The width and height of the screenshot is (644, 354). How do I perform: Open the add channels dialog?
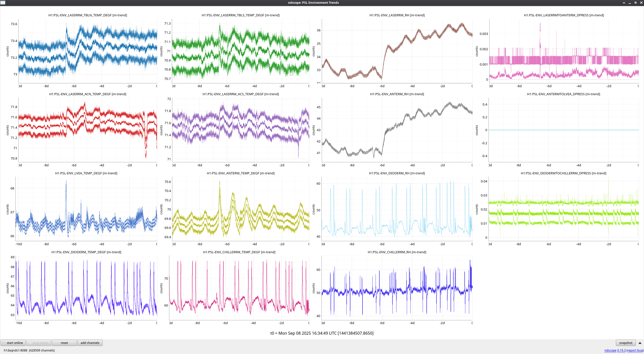pyautogui.click(x=90, y=343)
